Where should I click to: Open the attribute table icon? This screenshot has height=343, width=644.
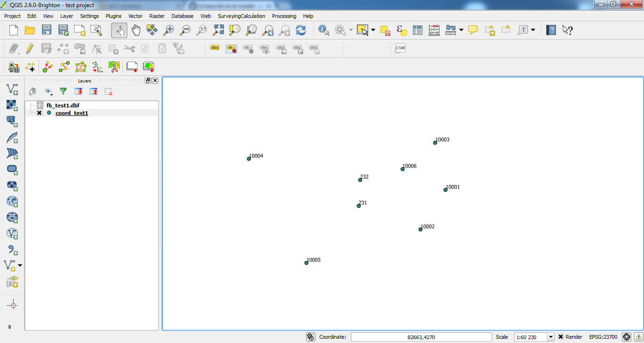coord(418,30)
